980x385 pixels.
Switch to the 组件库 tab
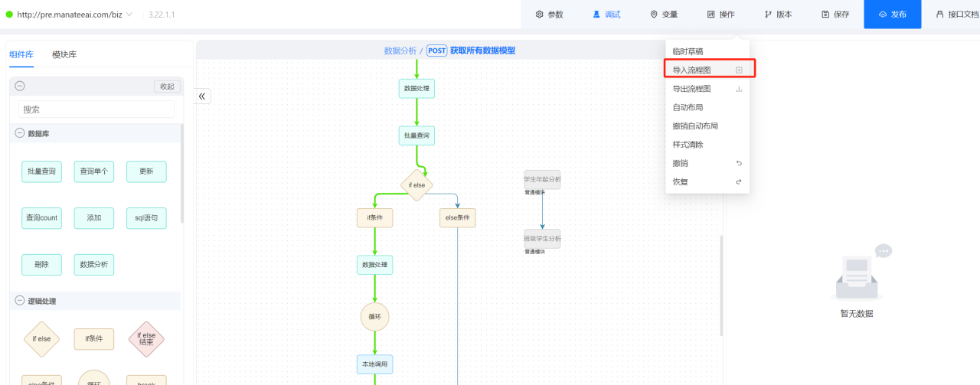click(x=21, y=54)
